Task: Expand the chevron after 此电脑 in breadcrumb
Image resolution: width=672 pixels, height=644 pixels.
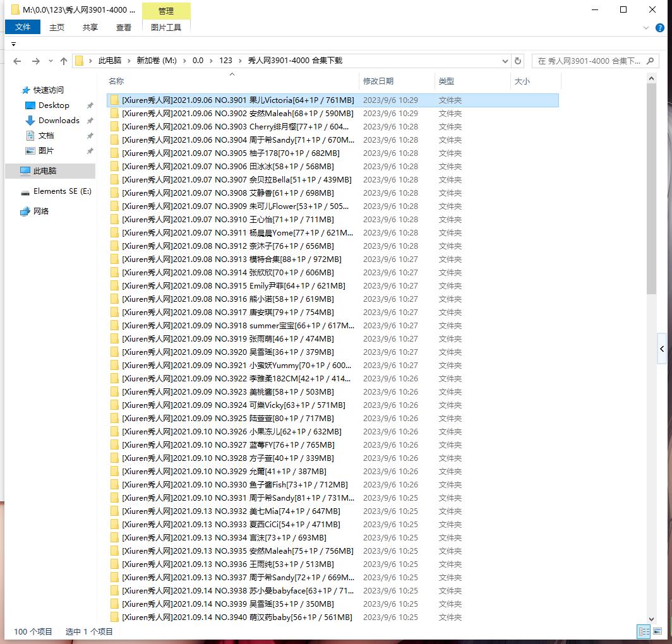Action: (x=129, y=61)
